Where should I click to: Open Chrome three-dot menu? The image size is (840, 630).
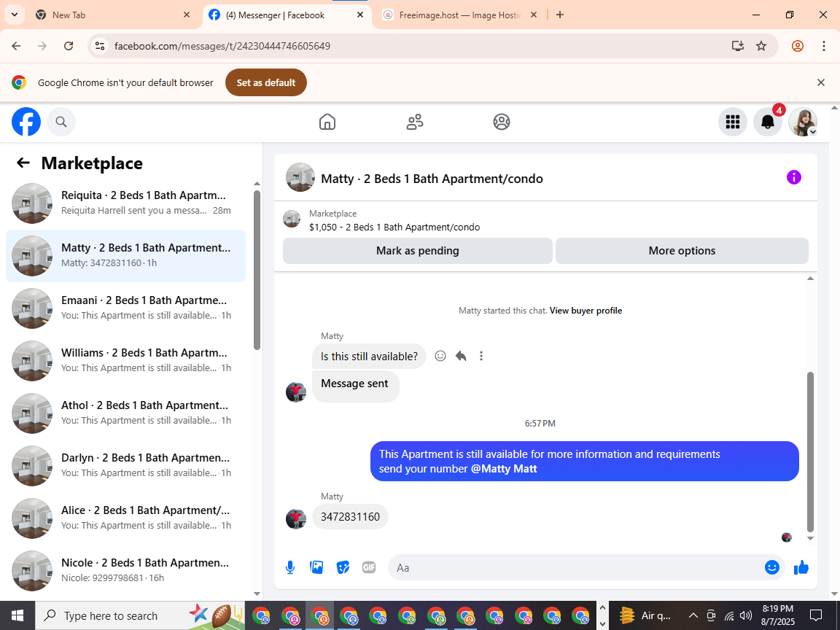pos(824,46)
